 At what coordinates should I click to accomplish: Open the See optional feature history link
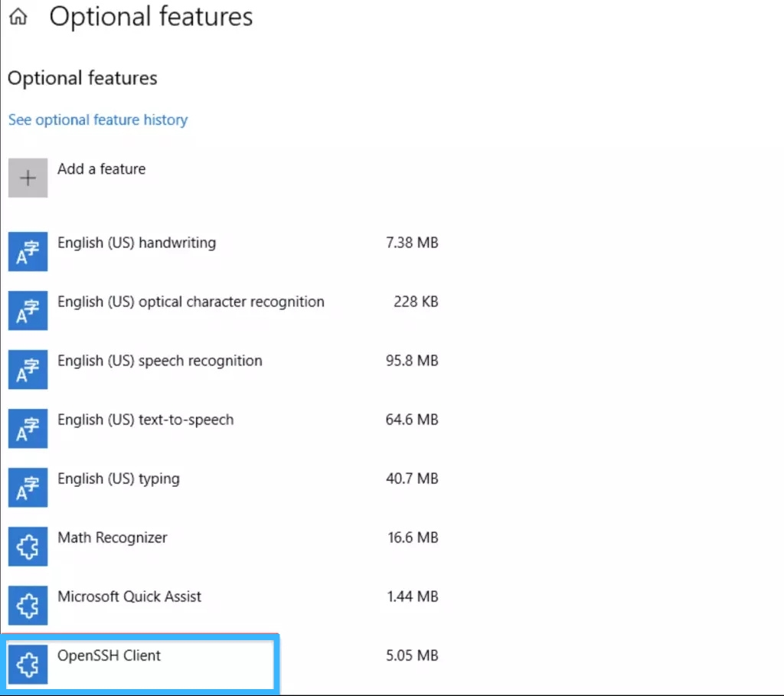tap(98, 120)
